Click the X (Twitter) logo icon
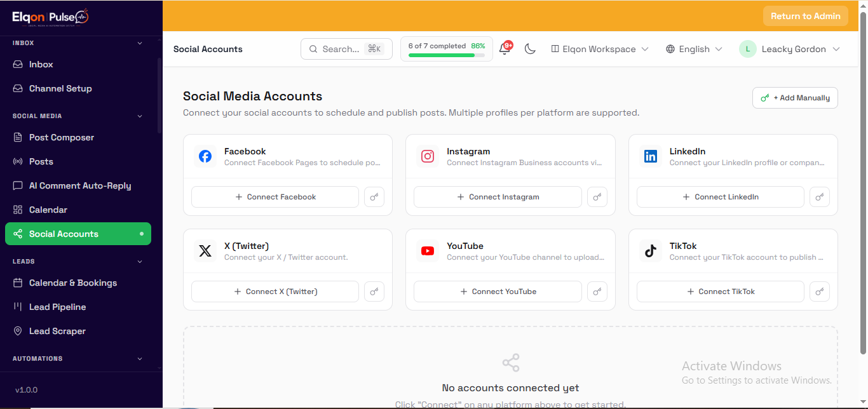Viewport: 868px width, 409px height. [x=205, y=251]
